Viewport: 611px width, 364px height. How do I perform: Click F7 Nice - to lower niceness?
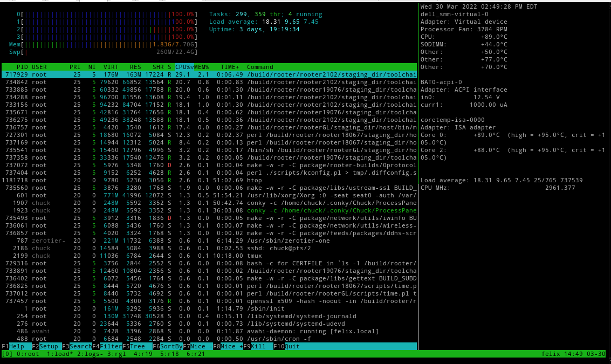pyautogui.click(x=201, y=346)
